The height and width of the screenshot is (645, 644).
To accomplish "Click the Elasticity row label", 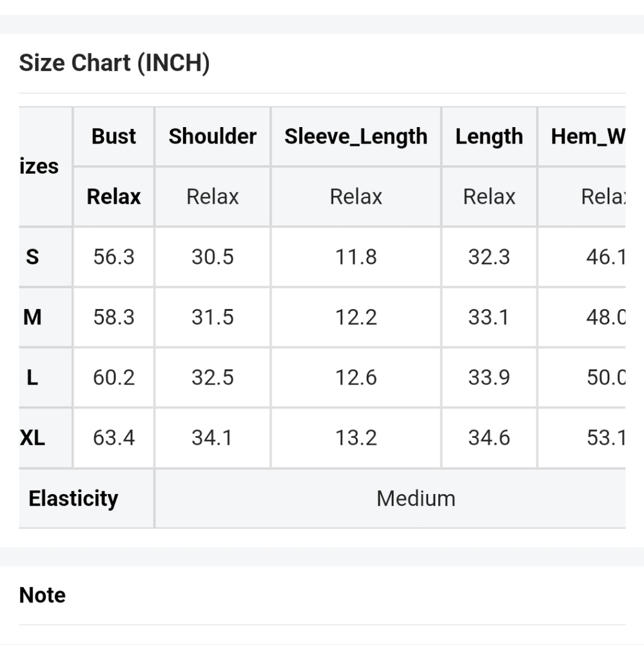I will tap(73, 499).
